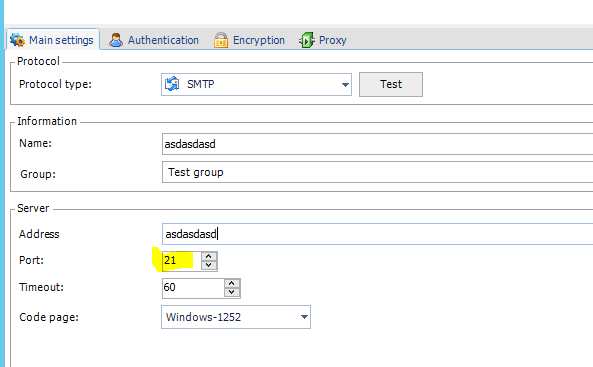
Task: Open the Windows-1252 code page combo box
Action: (236, 317)
